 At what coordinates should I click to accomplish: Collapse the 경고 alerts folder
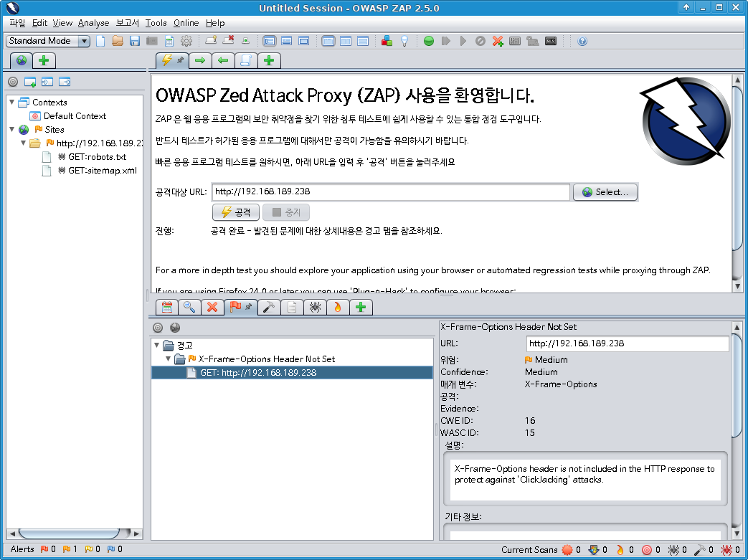tap(156, 345)
